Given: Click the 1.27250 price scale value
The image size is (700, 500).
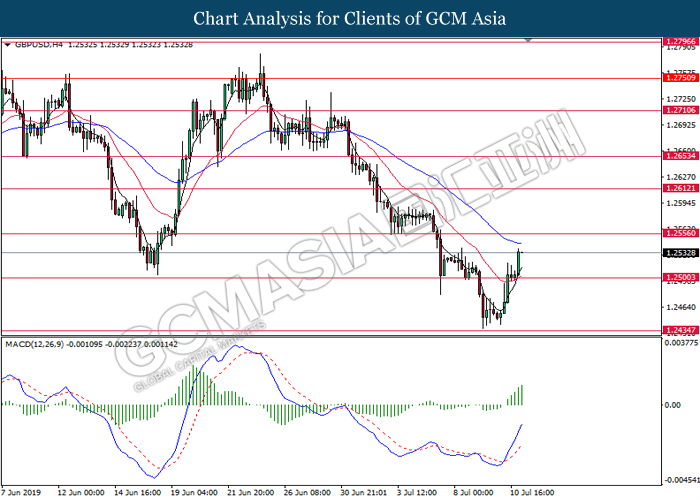Looking at the screenshot, I should [680, 99].
